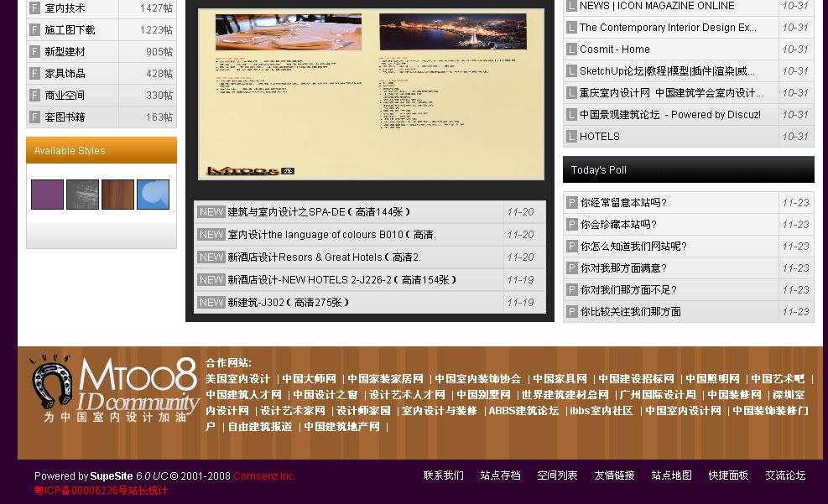Click the 站点存档 footer menu item
This screenshot has height=504, width=828.
(x=501, y=475)
